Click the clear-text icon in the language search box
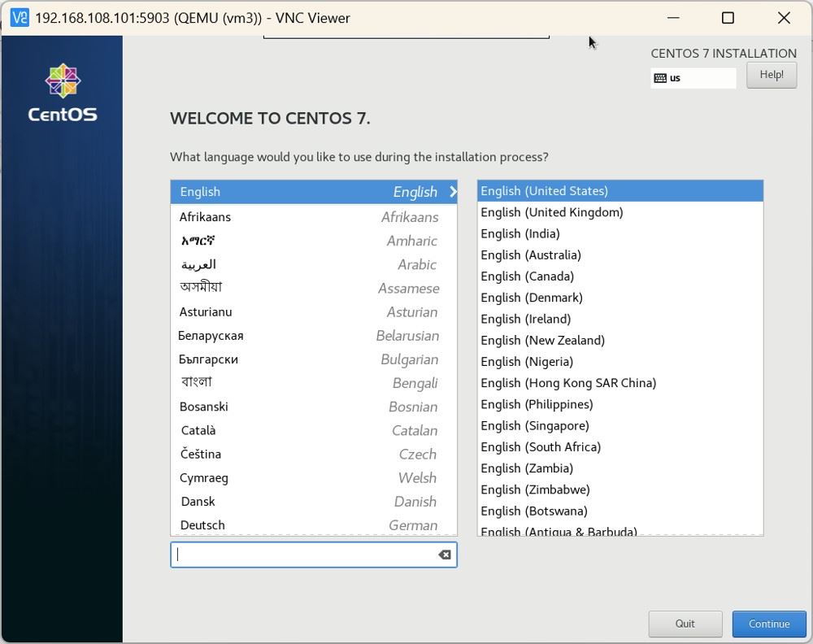813x644 pixels. click(445, 555)
